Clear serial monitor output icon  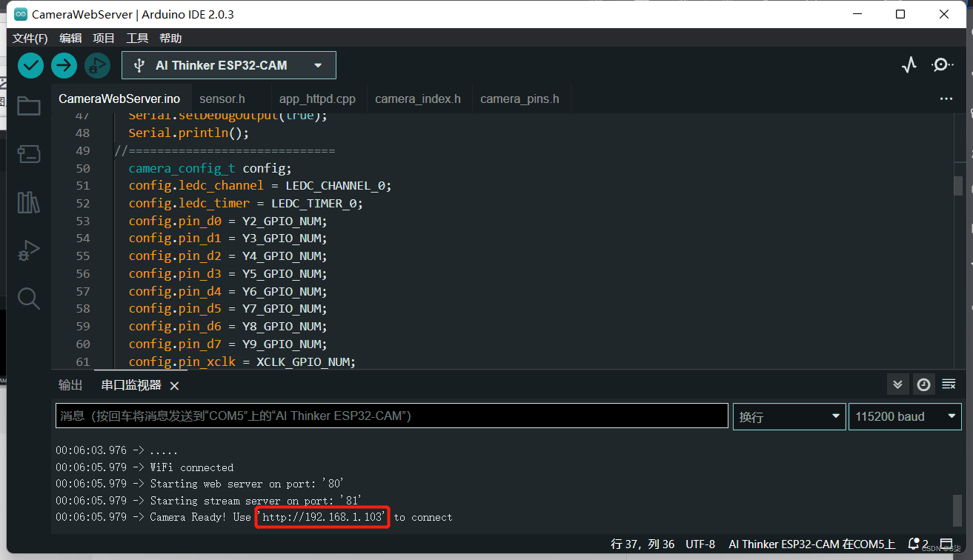coord(949,384)
